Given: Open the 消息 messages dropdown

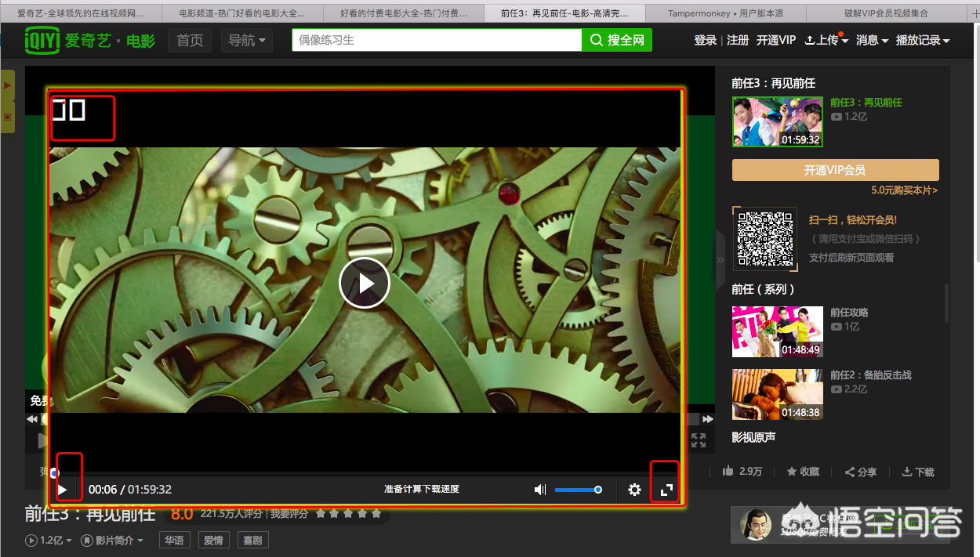Looking at the screenshot, I should [x=872, y=40].
